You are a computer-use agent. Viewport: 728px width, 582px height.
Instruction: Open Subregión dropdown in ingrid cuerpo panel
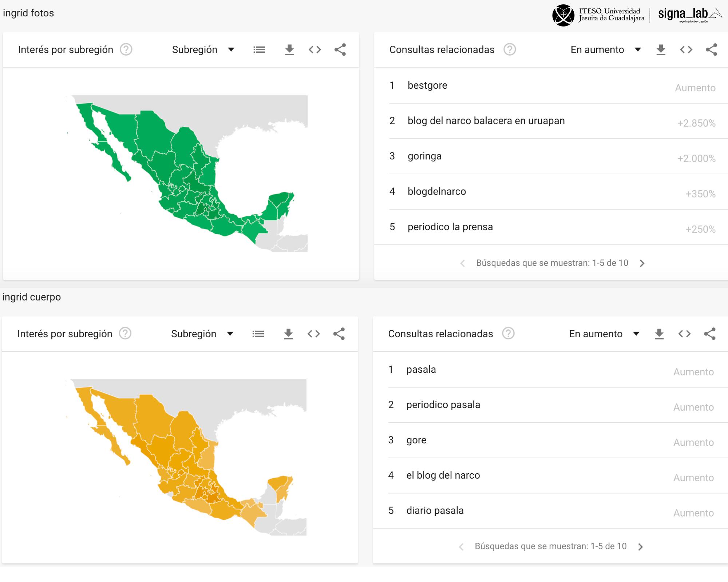pyautogui.click(x=202, y=334)
